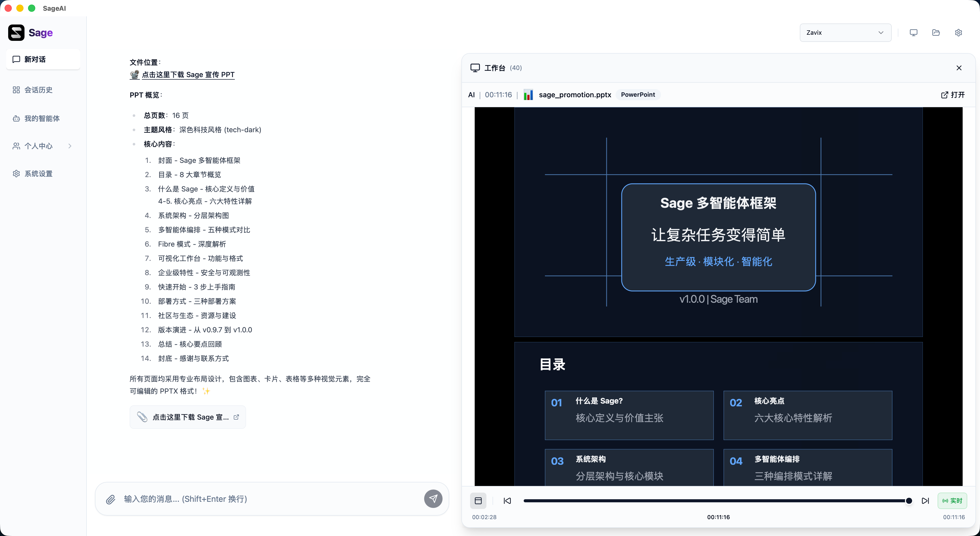The image size is (980, 536).
Task: Click the PowerPoint file icon for sage_promotion.pptx
Action: [x=528, y=95]
